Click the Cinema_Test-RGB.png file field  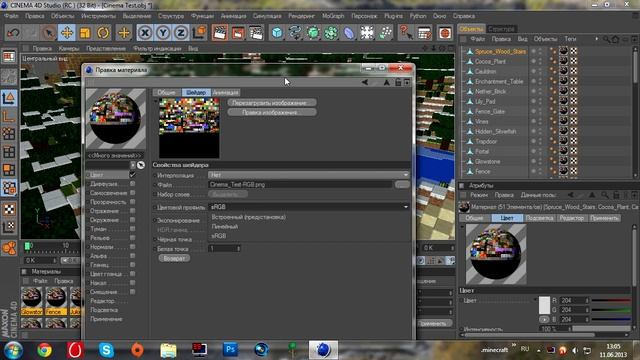click(x=300, y=184)
